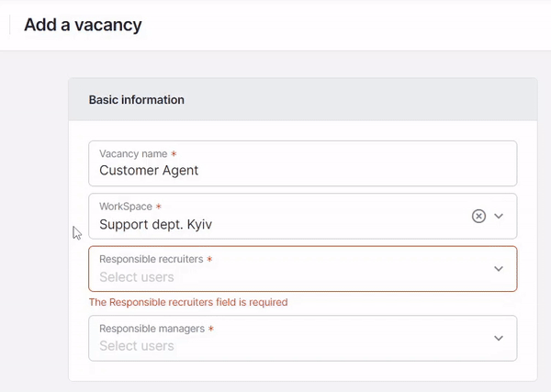Open the Responsible recruiters dropdown arrow
The image size is (551, 392).
tap(499, 269)
